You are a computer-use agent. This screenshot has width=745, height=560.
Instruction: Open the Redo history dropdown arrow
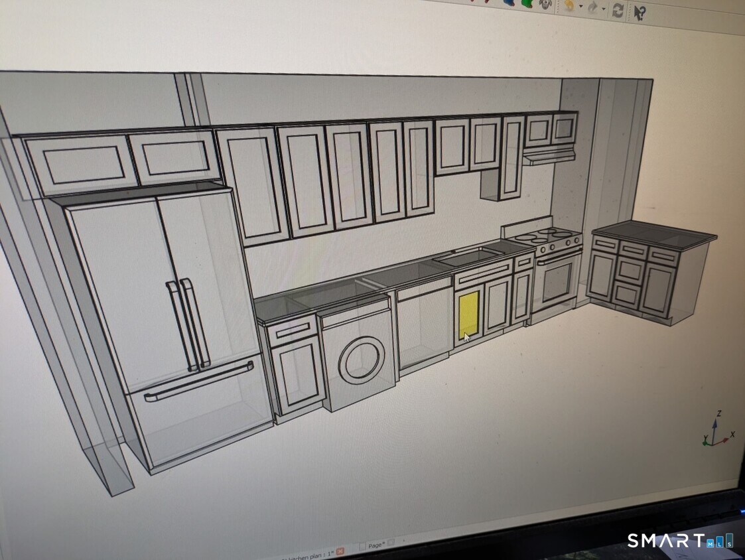click(x=603, y=9)
